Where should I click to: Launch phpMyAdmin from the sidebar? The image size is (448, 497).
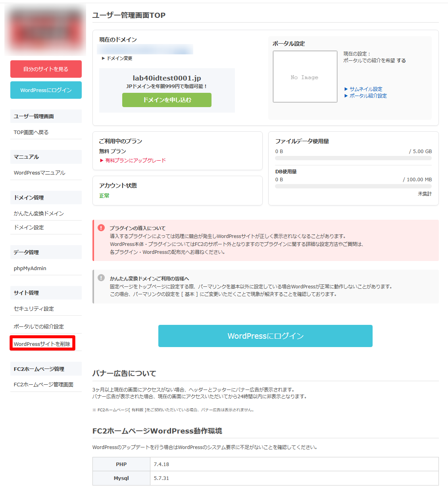click(30, 269)
